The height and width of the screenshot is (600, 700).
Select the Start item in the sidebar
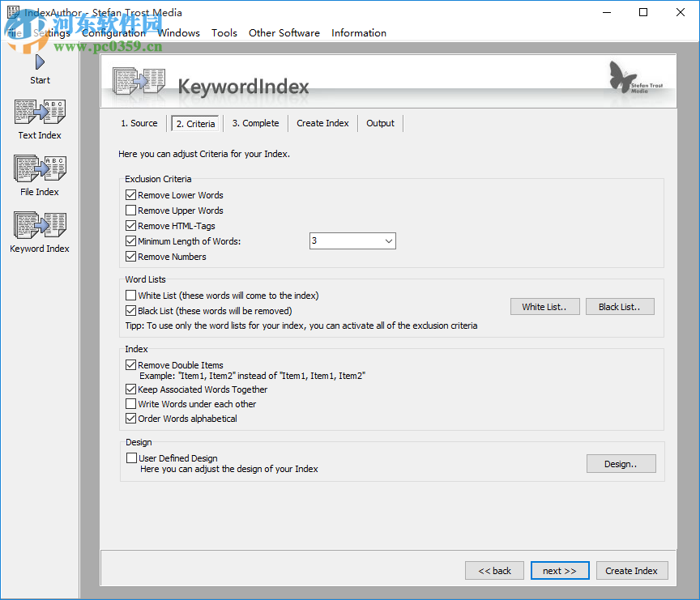point(40,67)
